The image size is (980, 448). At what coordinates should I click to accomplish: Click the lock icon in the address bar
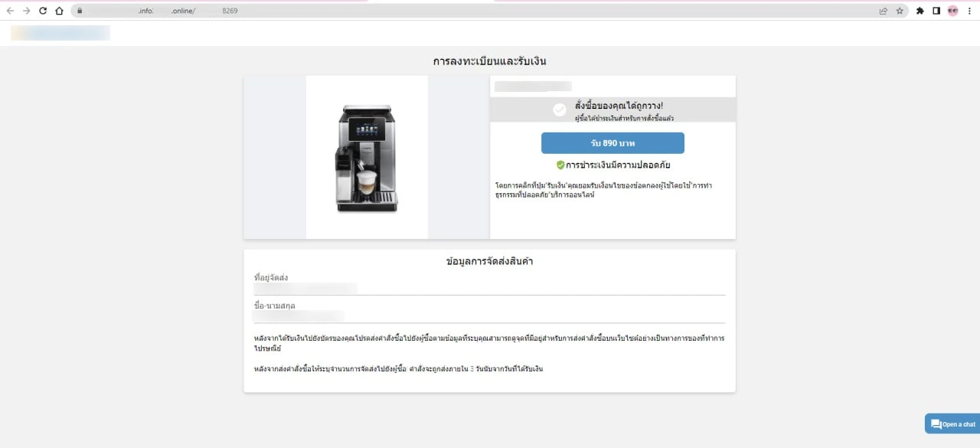(80, 11)
